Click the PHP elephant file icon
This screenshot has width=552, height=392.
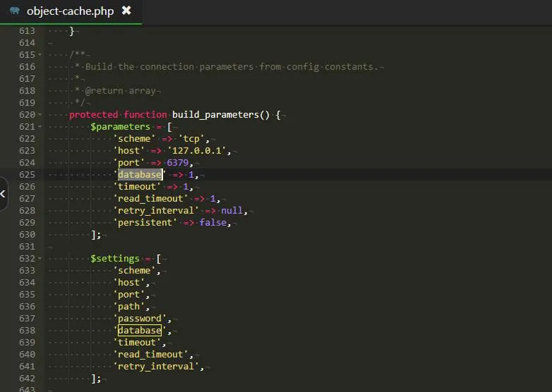click(x=14, y=11)
